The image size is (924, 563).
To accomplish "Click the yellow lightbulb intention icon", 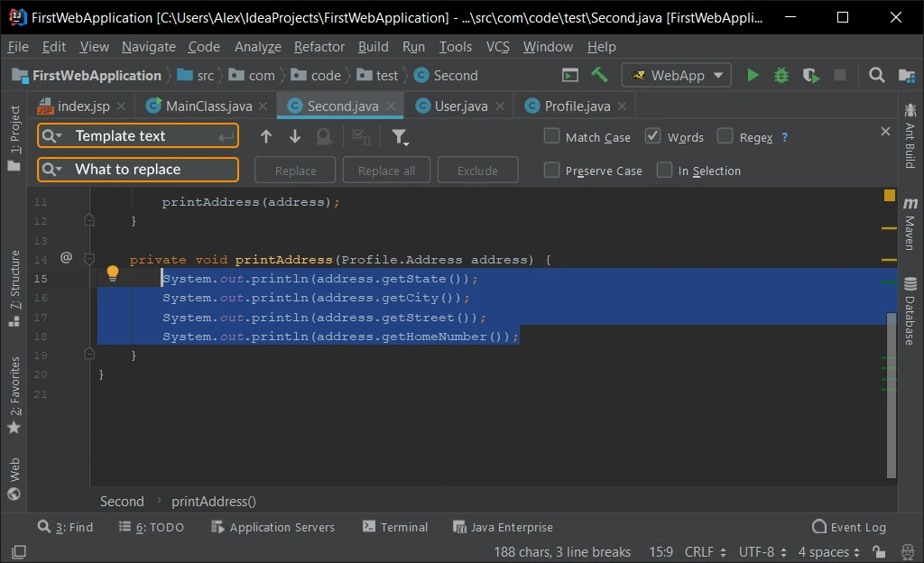I will (x=113, y=273).
